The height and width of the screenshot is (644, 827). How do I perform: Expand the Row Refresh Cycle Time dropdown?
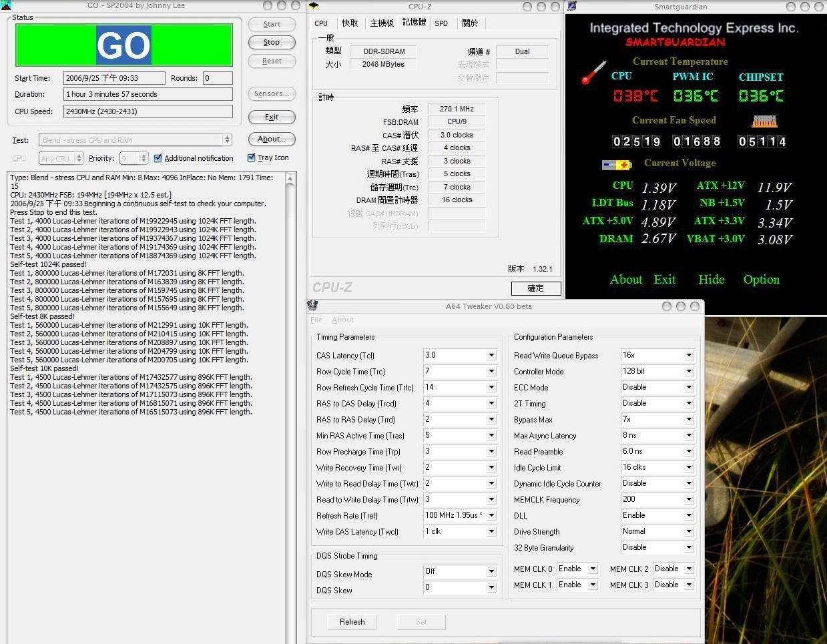[491, 387]
